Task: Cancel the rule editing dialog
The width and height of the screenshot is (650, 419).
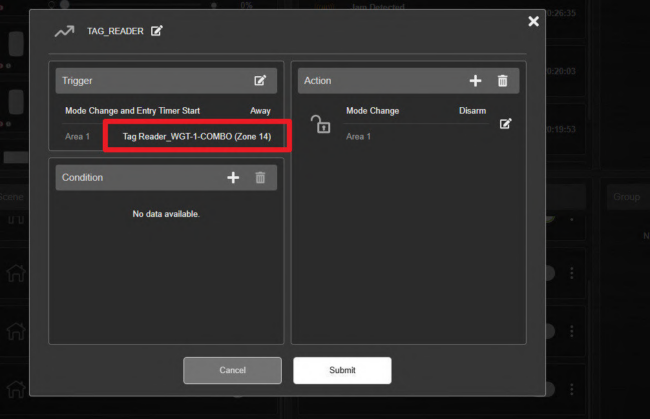Action: [233, 370]
